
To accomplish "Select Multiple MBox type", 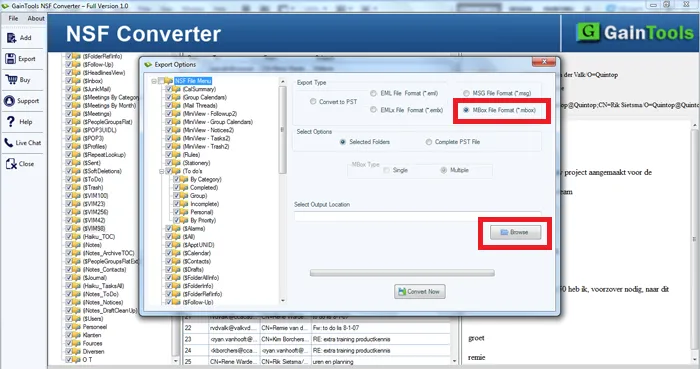I will click(444, 170).
